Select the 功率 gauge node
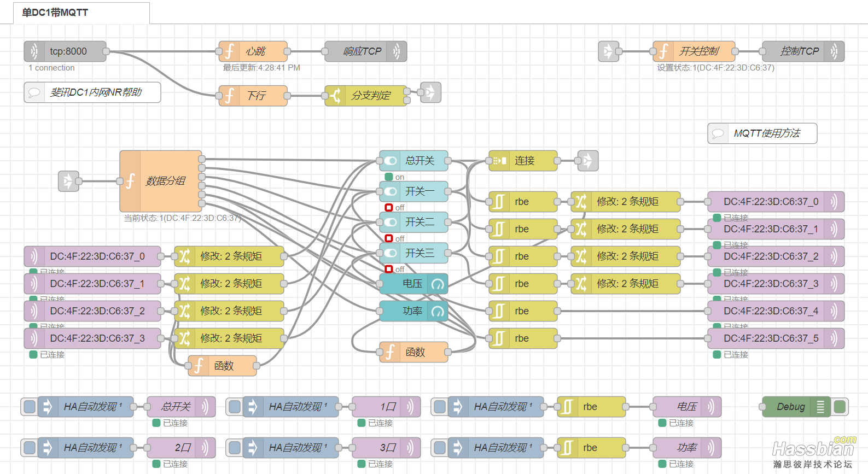868x474 pixels. (x=413, y=311)
